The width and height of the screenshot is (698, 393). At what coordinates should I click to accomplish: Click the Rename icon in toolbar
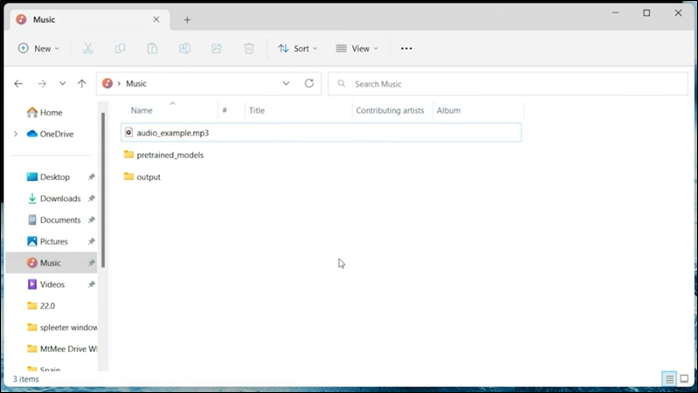pos(184,49)
